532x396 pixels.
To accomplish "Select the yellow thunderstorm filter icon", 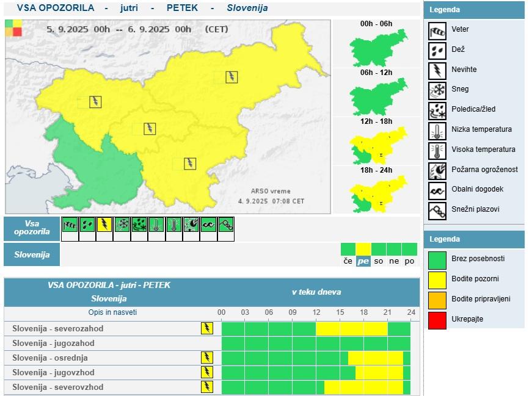I will tap(104, 225).
